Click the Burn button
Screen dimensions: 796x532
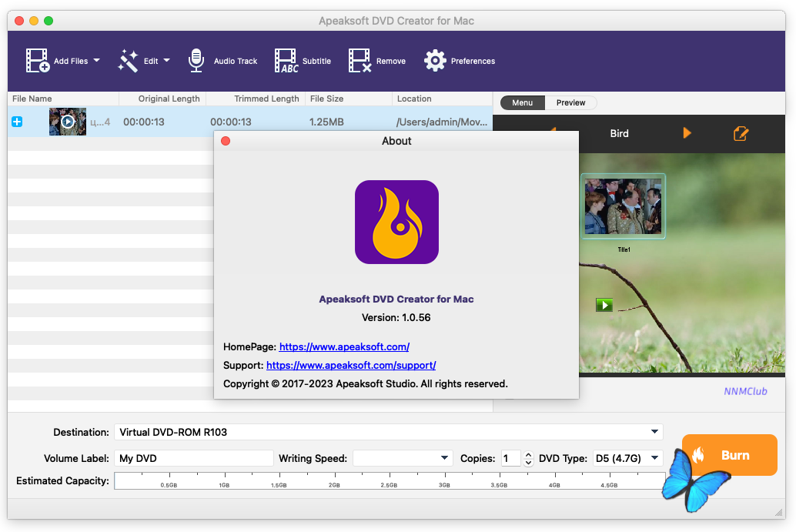(x=729, y=455)
